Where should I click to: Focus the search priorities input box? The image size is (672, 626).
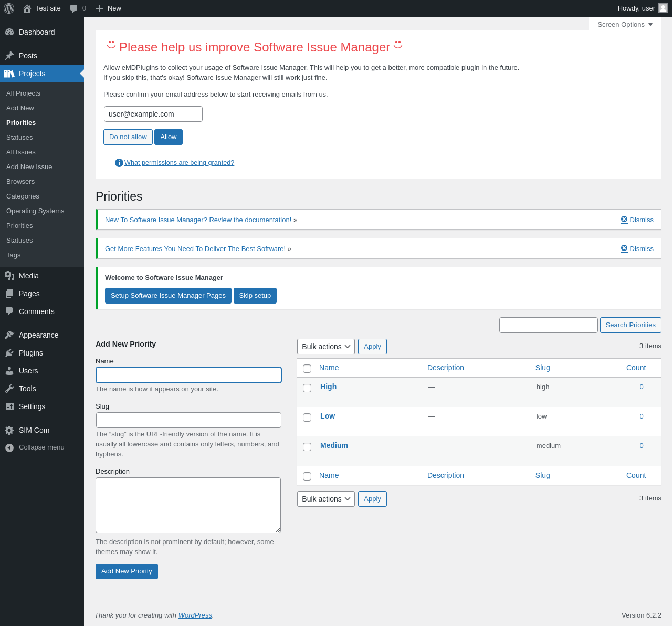pyautogui.click(x=549, y=325)
